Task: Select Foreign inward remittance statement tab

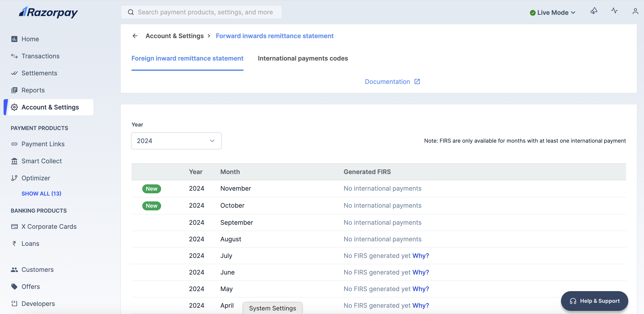Action: pos(187,58)
